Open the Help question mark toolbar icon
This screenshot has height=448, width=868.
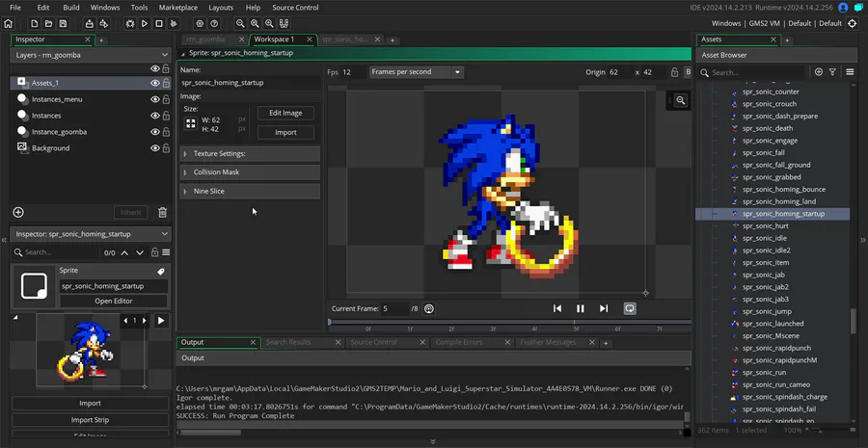(214, 24)
